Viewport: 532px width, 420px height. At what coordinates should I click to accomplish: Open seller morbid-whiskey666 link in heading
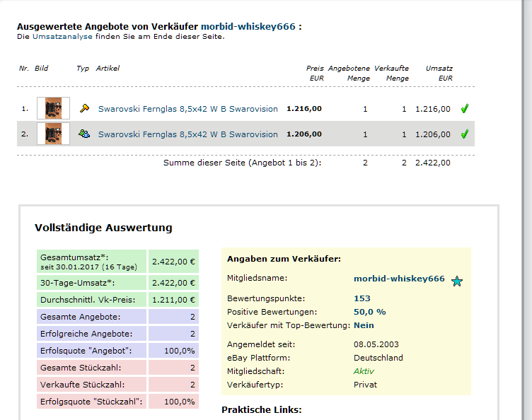click(x=248, y=26)
